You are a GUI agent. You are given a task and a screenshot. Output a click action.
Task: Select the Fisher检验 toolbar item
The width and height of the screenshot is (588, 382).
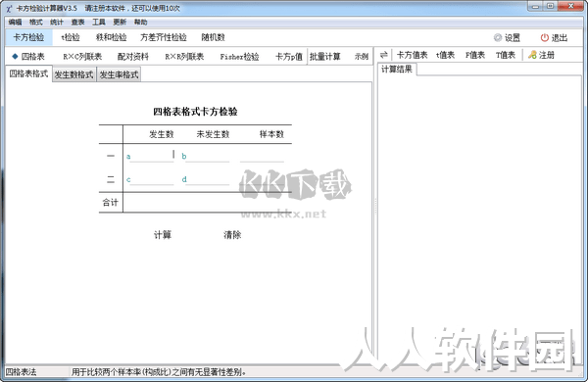pyautogui.click(x=240, y=57)
